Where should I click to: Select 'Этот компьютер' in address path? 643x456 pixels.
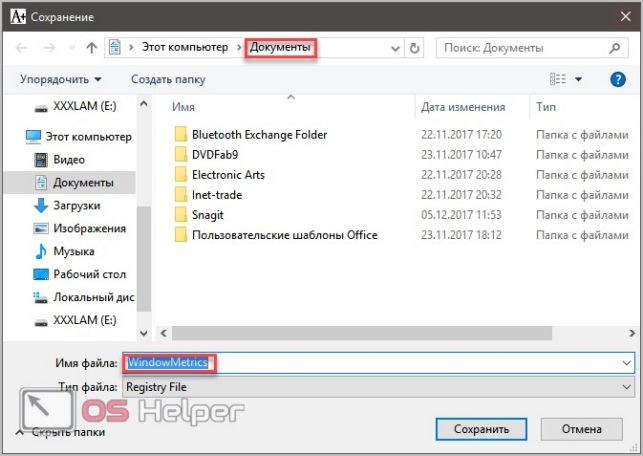pos(185,47)
